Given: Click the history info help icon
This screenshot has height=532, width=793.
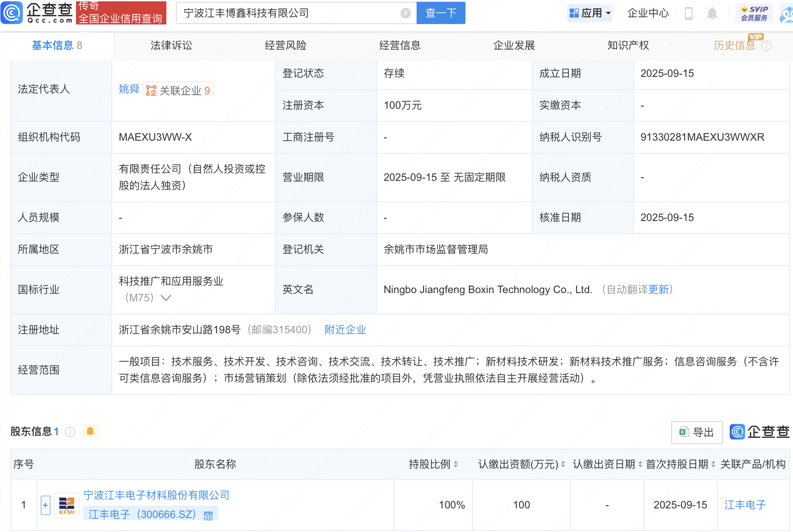Looking at the screenshot, I should 766,46.
